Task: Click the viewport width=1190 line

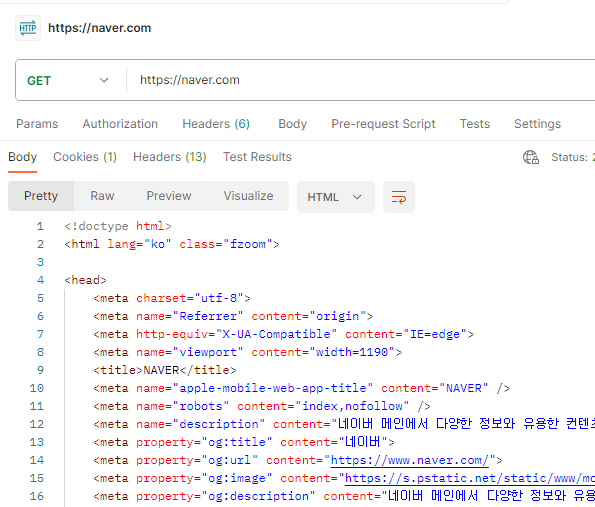Action: [247, 352]
